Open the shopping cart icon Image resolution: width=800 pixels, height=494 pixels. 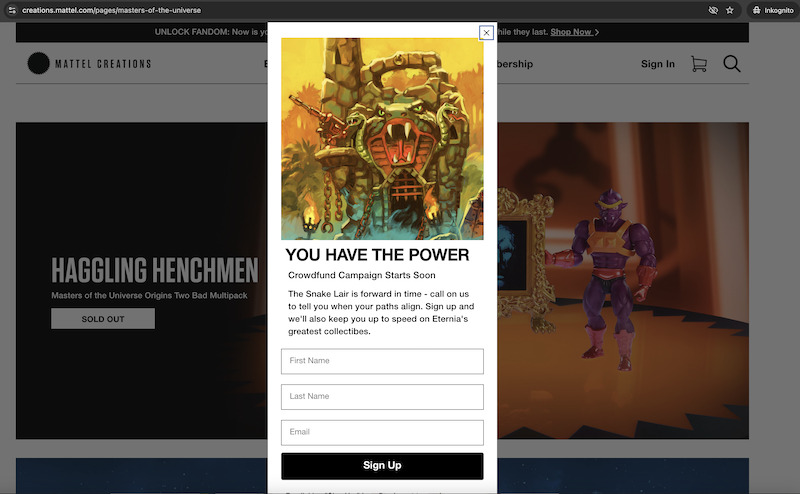[x=698, y=64]
